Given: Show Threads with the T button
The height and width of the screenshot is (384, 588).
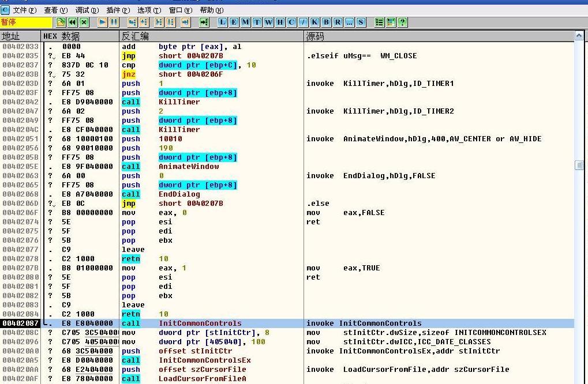Looking at the screenshot, I should [x=257, y=22].
